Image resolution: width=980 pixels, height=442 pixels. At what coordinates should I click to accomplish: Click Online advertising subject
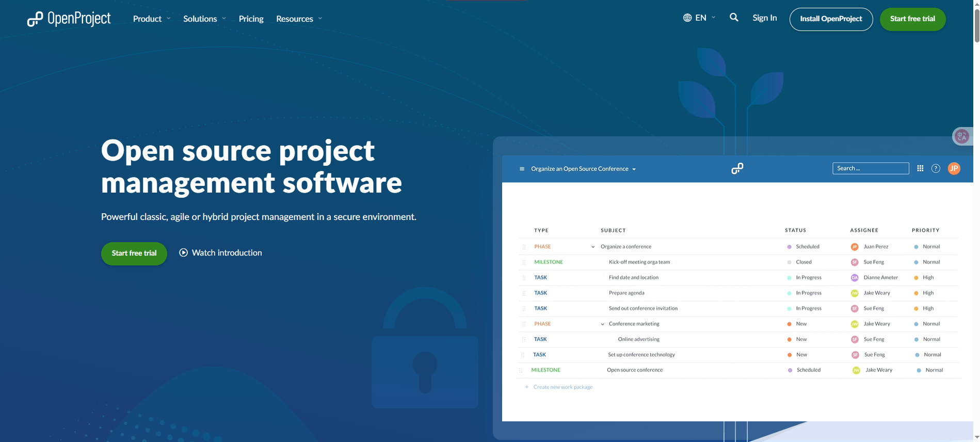pyautogui.click(x=639, y=340)
